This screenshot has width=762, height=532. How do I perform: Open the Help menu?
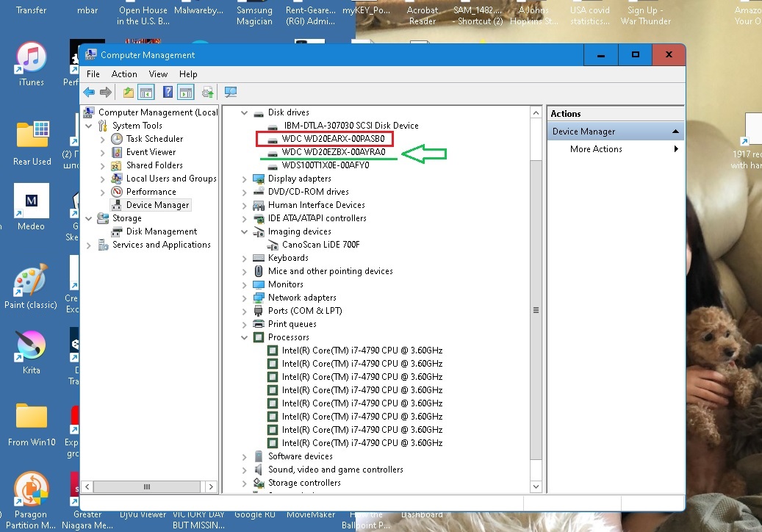pos(188,74)
